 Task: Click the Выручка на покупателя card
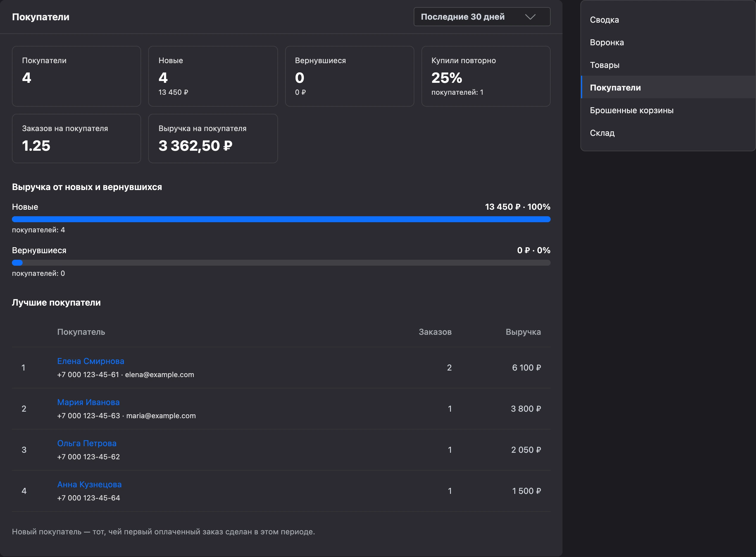pos(213,138)
